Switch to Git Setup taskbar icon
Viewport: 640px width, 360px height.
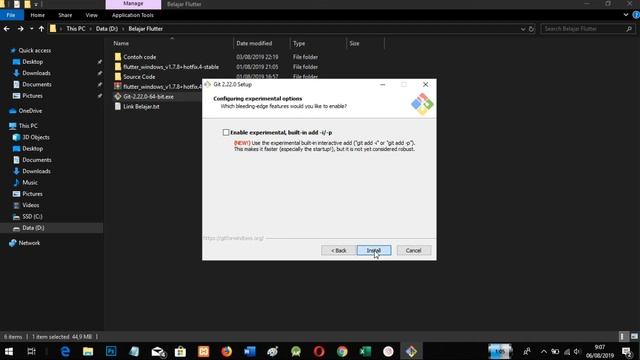[411, 351]
